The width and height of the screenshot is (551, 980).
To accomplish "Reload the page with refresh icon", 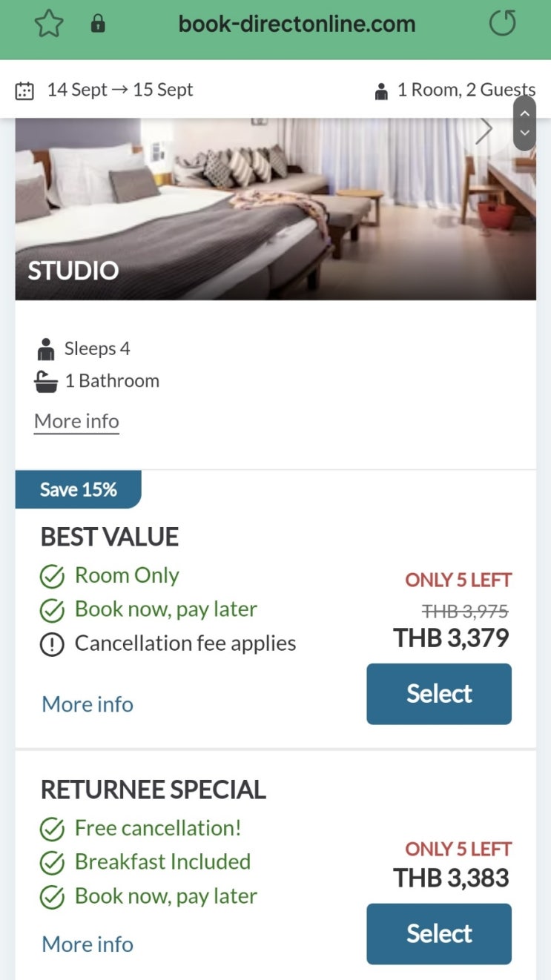I will [x=503, y=24].
